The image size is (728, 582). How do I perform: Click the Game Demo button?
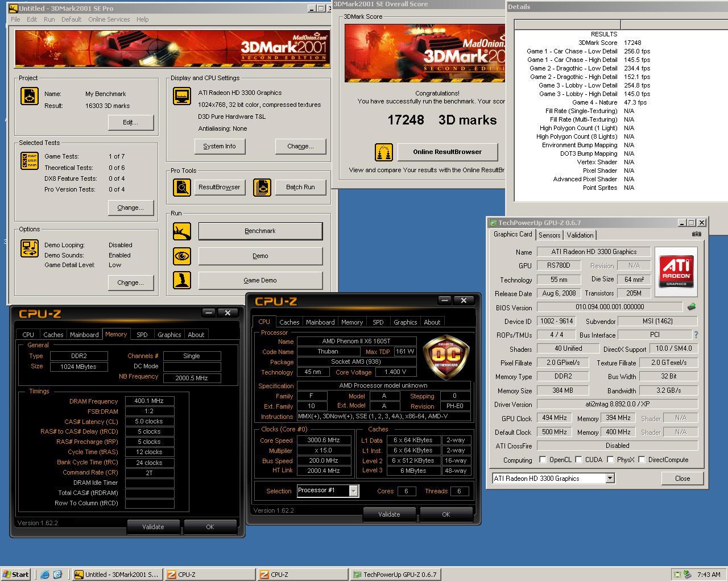click(260, 280)
